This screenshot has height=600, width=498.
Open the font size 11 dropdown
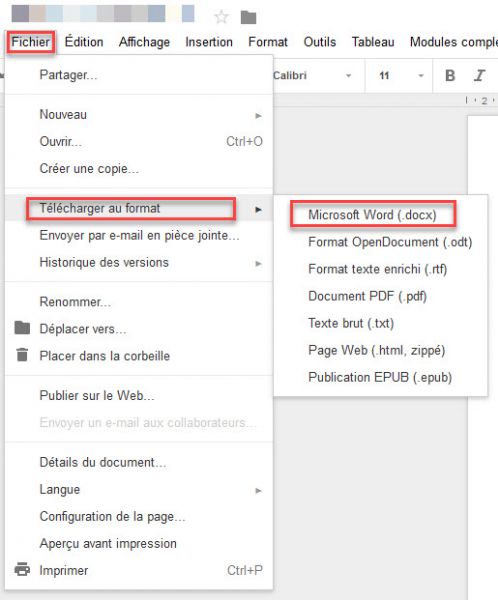click(x=401, y=76)
